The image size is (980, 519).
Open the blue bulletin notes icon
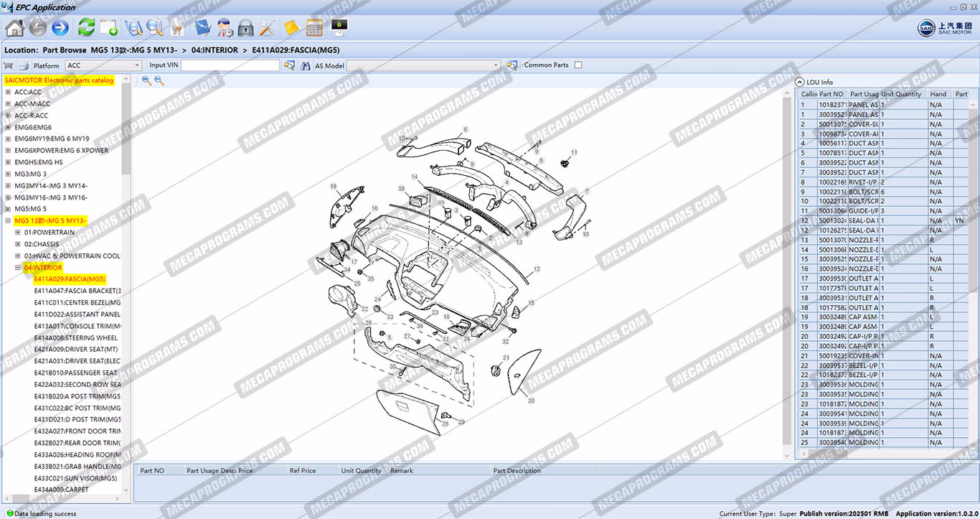pos(202,28)
